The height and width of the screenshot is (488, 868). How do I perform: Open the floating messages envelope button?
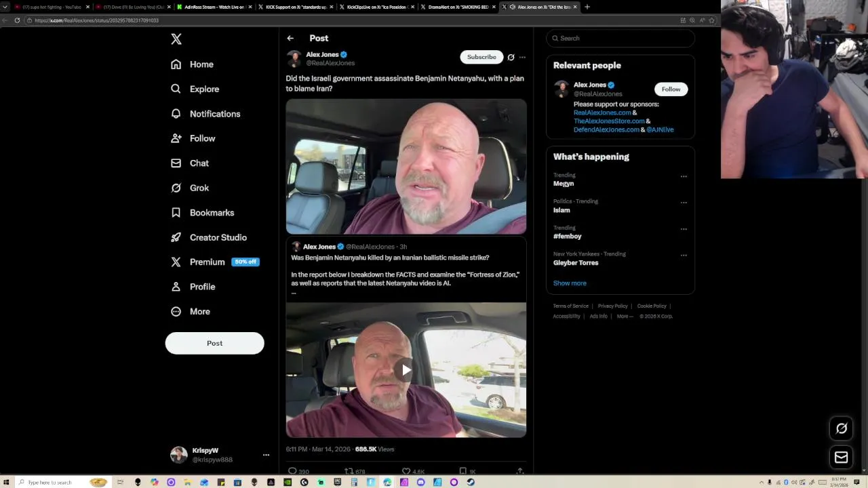(842, 457)
